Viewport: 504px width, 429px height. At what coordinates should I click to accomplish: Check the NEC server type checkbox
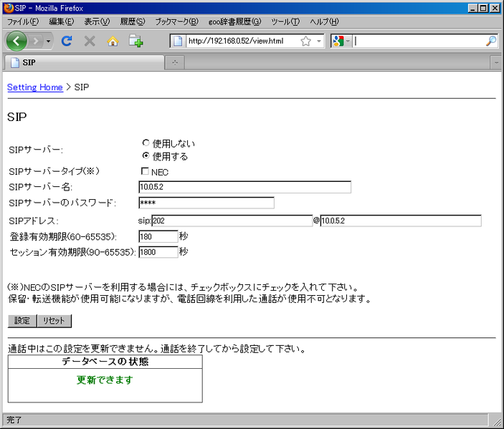(x=145, y=171)
